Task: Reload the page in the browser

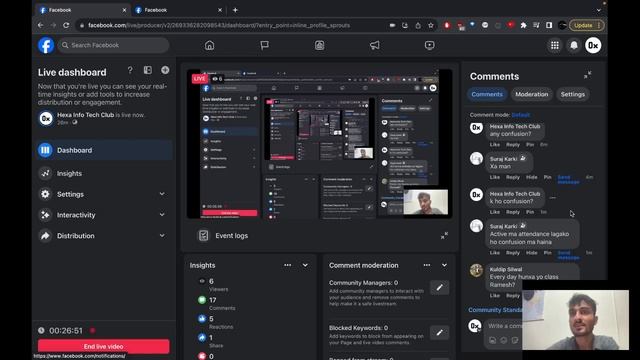Action: [x=66, y=25]
